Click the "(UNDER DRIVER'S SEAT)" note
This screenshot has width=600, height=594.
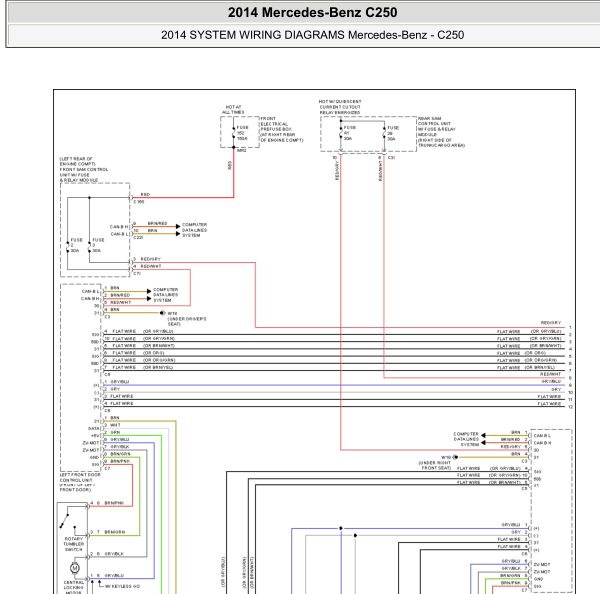187,321
